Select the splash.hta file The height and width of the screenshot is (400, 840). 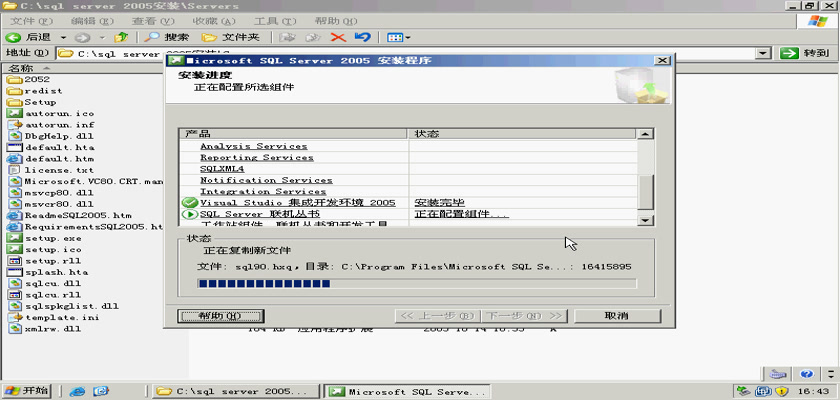(x=48, y=272)
